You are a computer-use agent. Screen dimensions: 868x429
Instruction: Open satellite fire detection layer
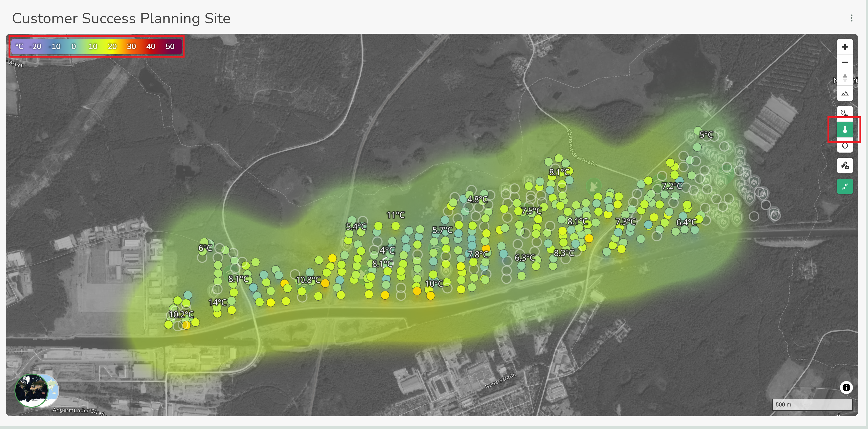[844, 166]
